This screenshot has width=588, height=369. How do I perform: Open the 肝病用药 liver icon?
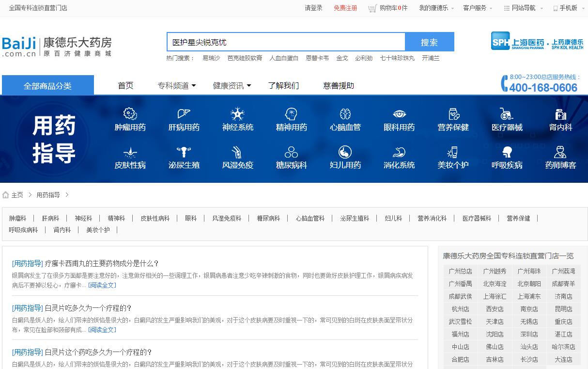pos(184,114)
